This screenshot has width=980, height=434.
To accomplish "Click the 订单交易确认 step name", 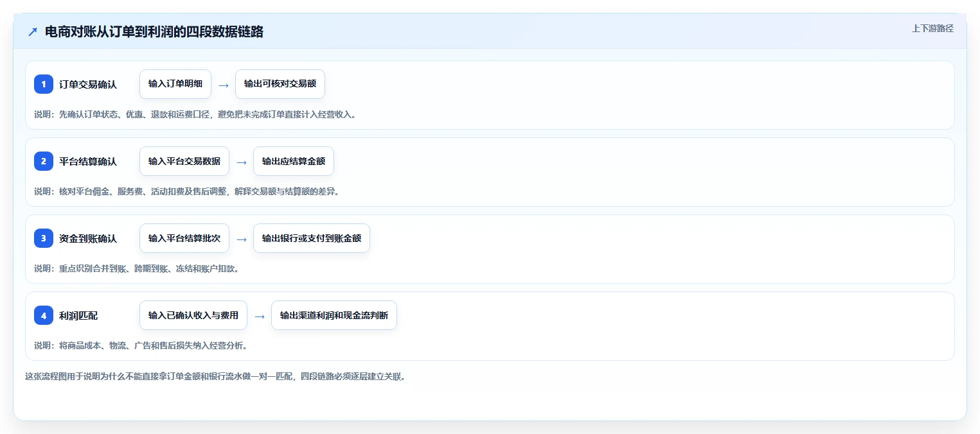I will (88, 85).
